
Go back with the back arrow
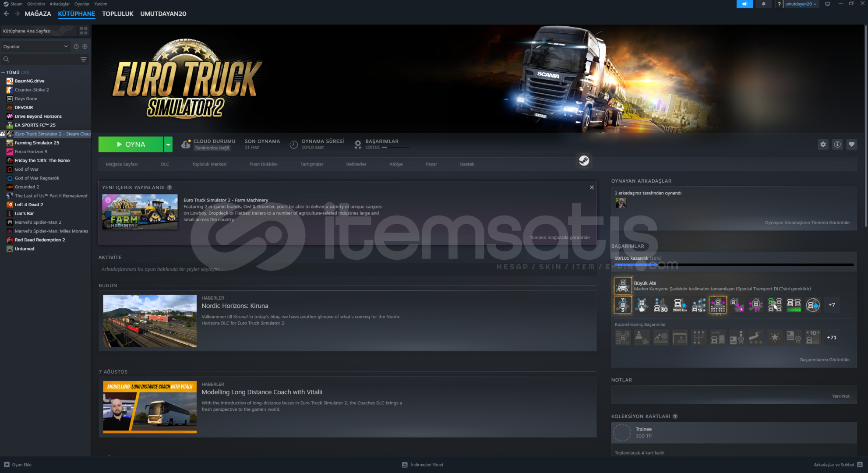[6, 14]
